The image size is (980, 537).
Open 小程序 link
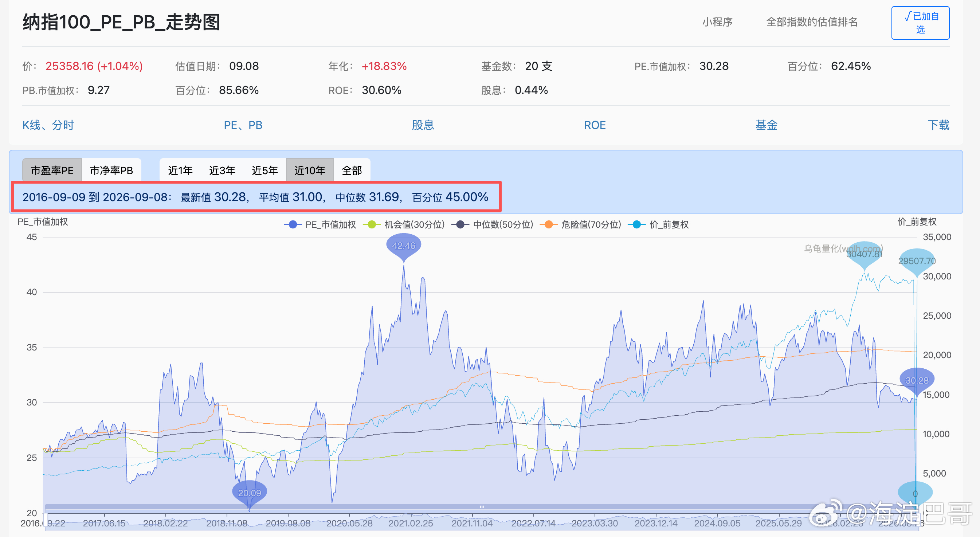click(717, 22)
